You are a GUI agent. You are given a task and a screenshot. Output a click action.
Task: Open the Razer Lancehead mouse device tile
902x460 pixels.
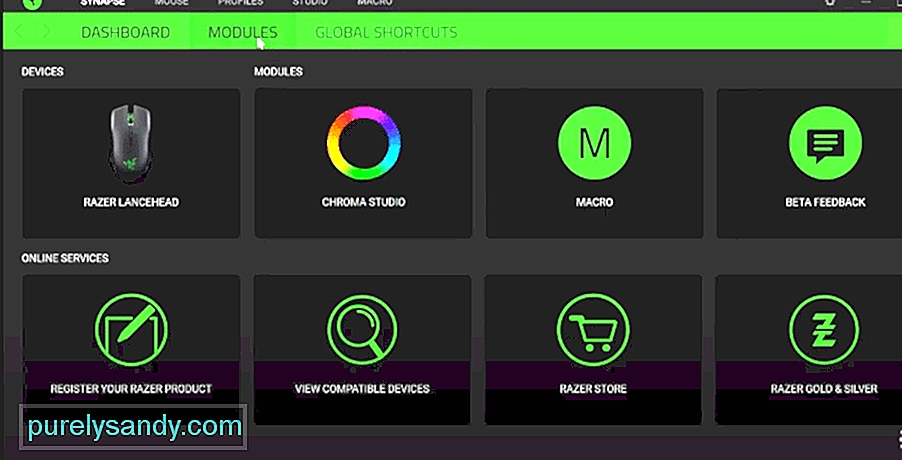coord(131,163)
